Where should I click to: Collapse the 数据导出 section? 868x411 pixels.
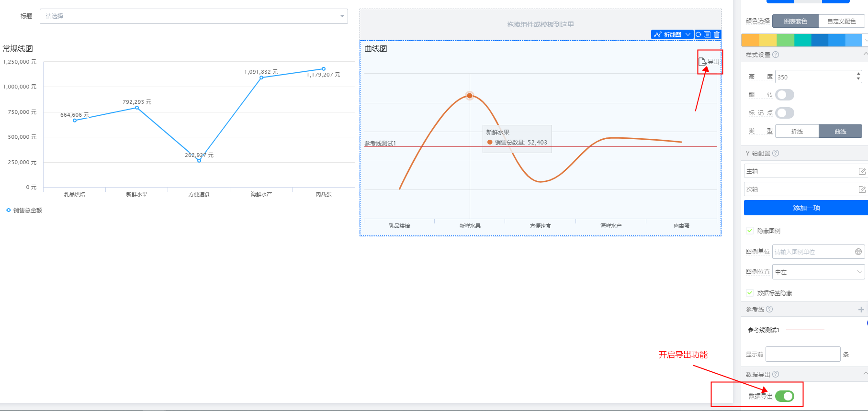point(865,374)
